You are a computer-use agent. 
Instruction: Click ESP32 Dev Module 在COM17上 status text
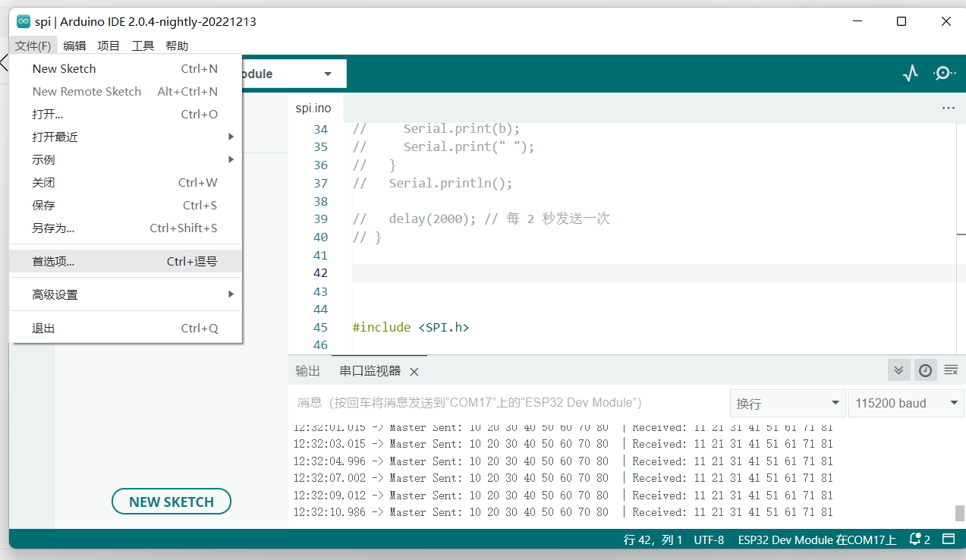point(817,540)
